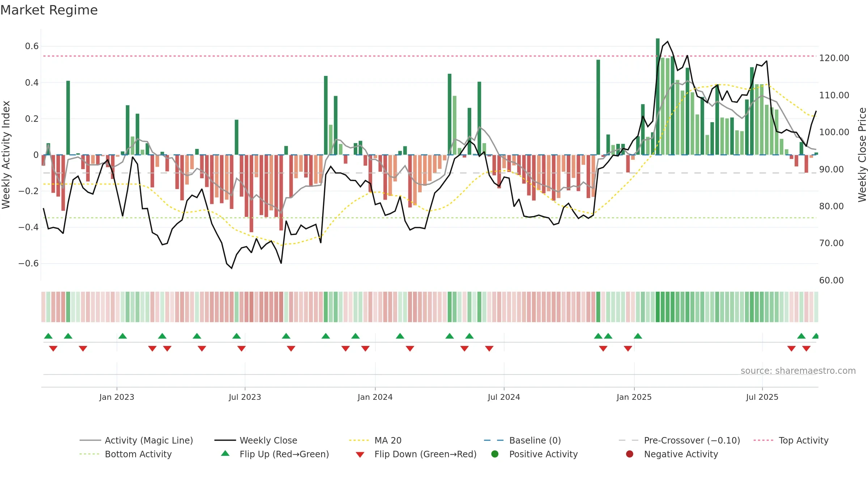Click the 110.00 price tick label
Viewport: 868px width, 488px height.
[x=834, y=95]
